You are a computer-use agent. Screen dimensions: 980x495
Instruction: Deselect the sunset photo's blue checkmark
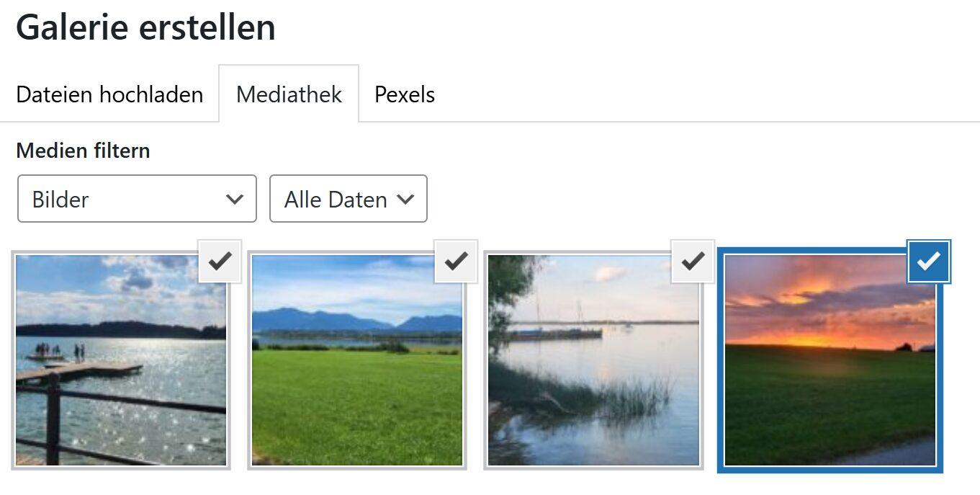click(x=929, y=262)
